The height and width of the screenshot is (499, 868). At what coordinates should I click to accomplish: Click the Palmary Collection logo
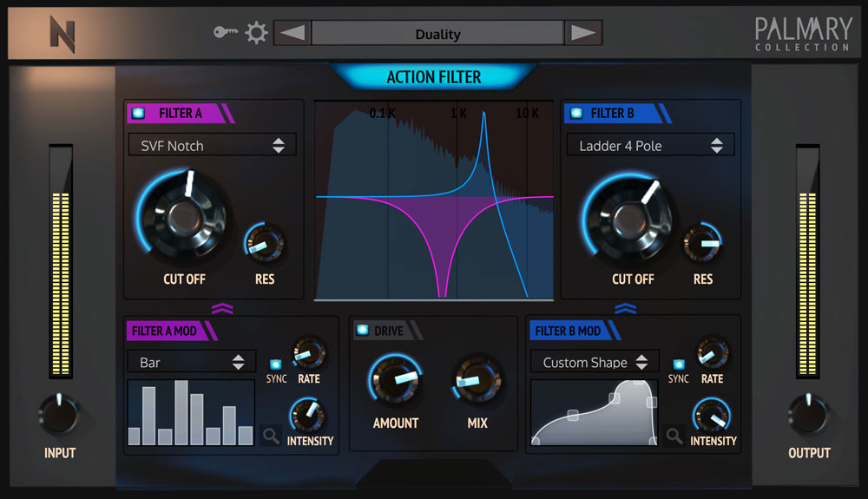pos(802,34)
